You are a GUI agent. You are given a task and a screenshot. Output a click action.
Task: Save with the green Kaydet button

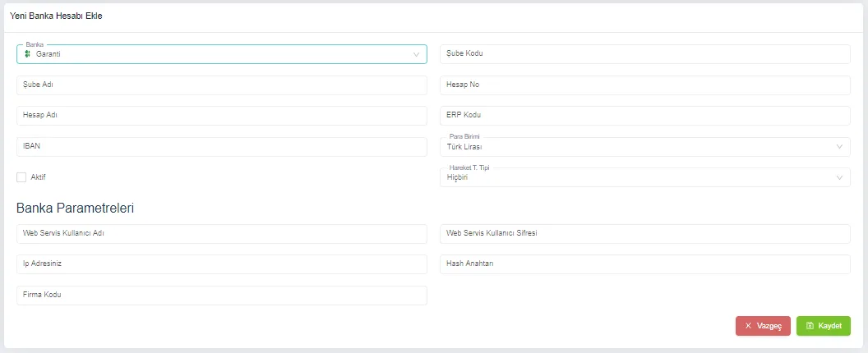(823, 326)
